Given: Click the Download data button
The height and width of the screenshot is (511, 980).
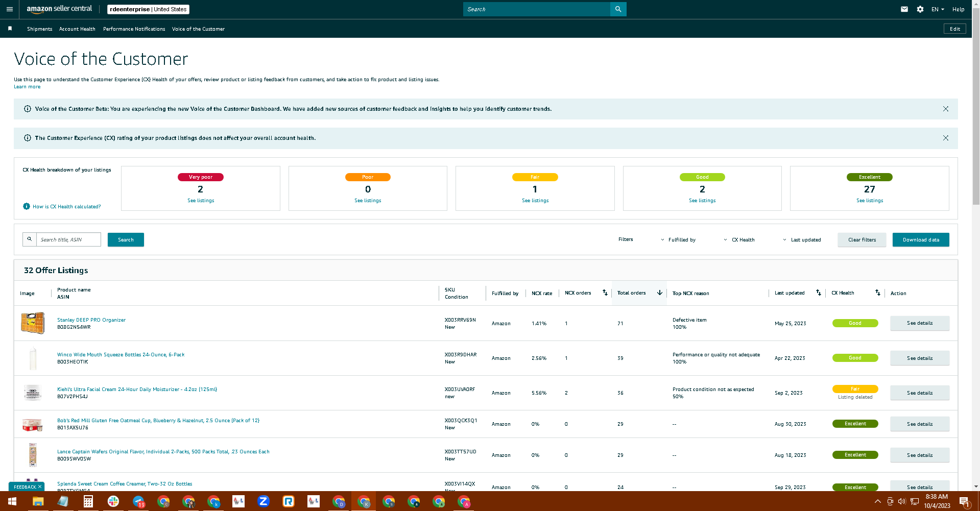Looking at the screenshot, I should click(x=921, y=239).
